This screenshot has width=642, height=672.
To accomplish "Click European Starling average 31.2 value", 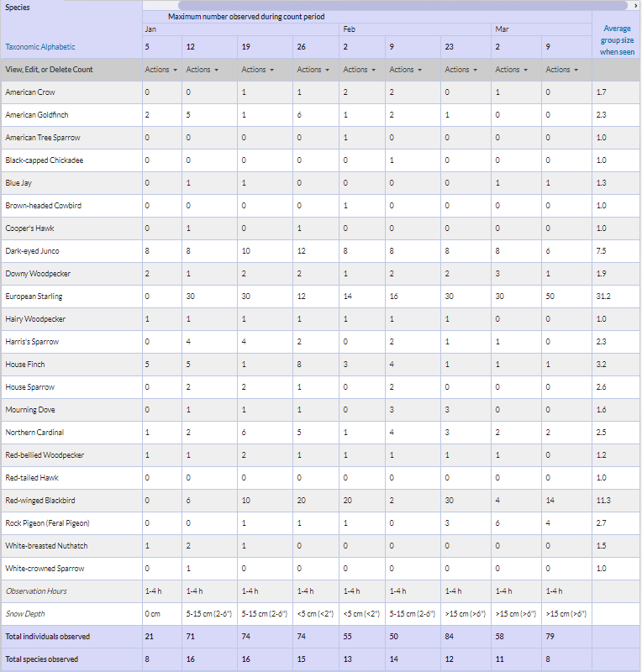I will [x=603, y=297].
